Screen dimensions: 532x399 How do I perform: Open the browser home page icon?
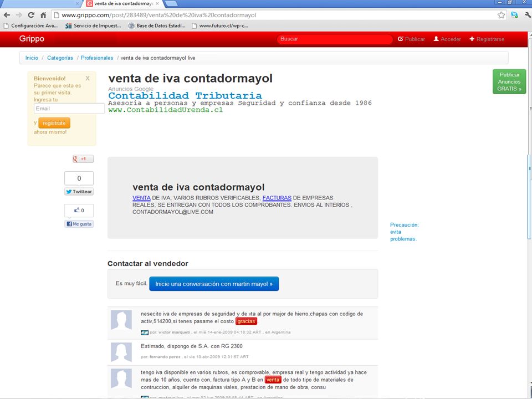click(x=43, y=15)
